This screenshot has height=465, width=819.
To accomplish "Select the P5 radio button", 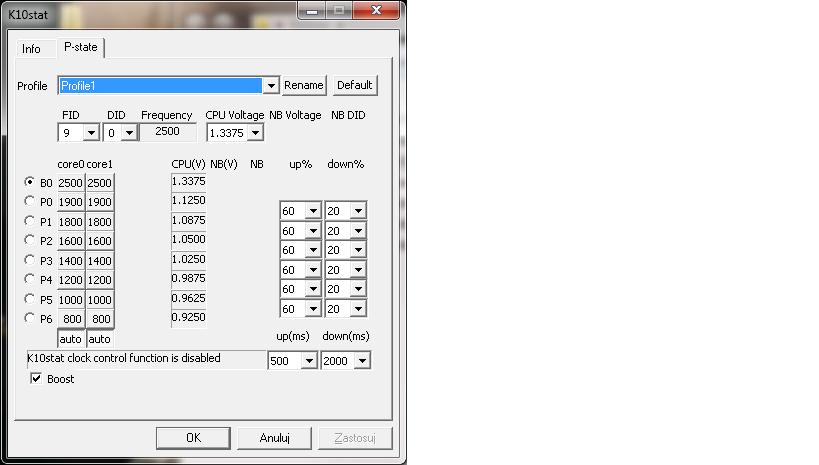I will 30,299.
